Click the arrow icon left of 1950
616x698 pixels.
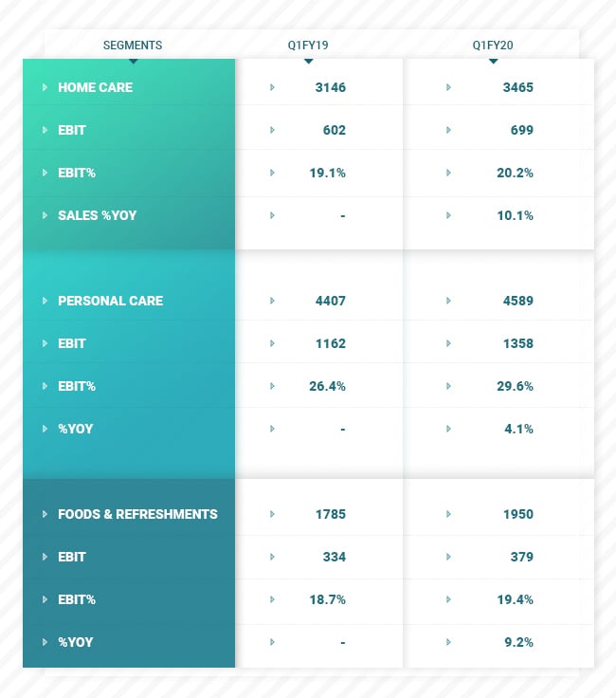(x=447, y=514)
